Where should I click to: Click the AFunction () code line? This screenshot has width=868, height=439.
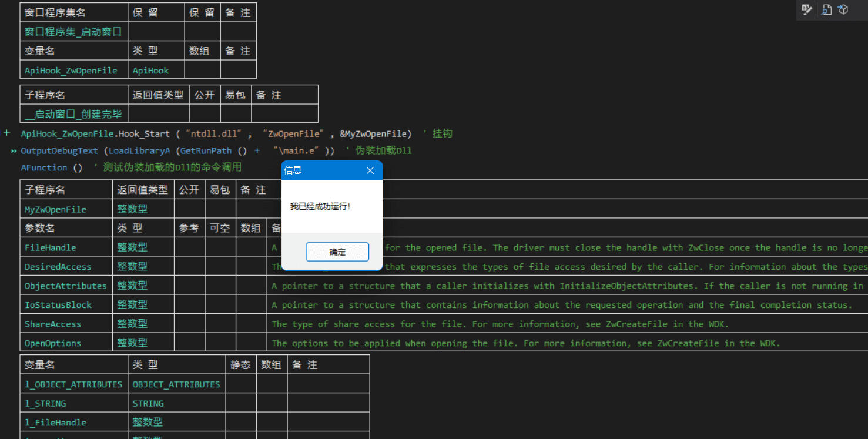click(52, 167)
